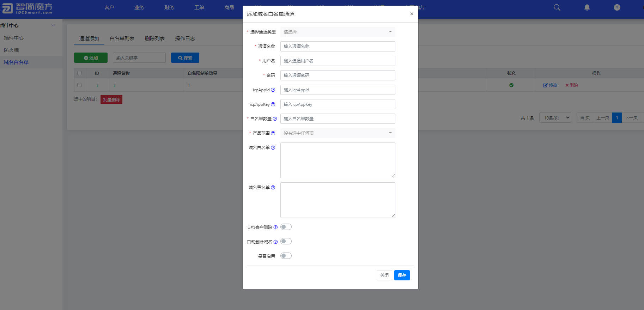Viewport: 644px width, 310px height.
Task: Toggle the 支持客户删除 switch
Action: pos(286,227)
